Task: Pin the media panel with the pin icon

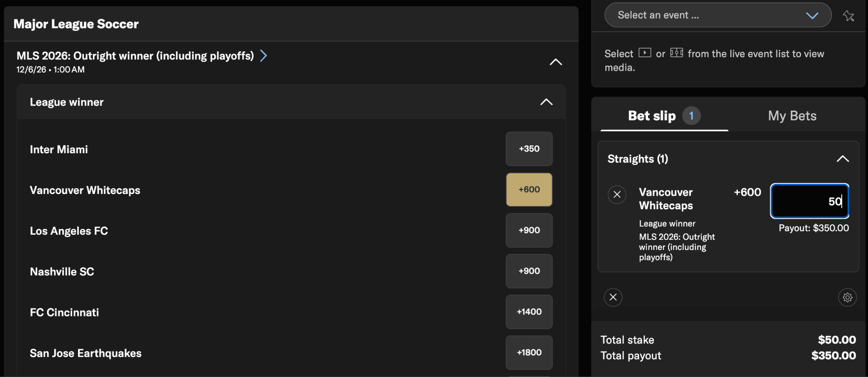Action: (849, 16)
